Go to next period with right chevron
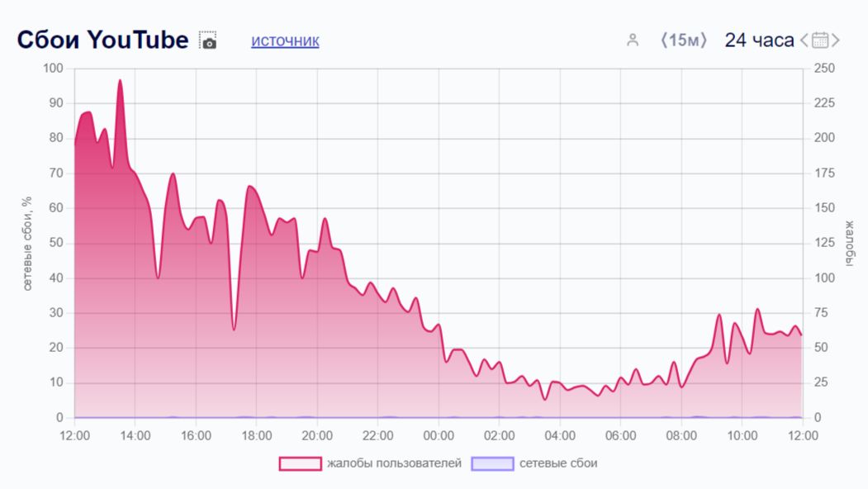 click(836, 40)
